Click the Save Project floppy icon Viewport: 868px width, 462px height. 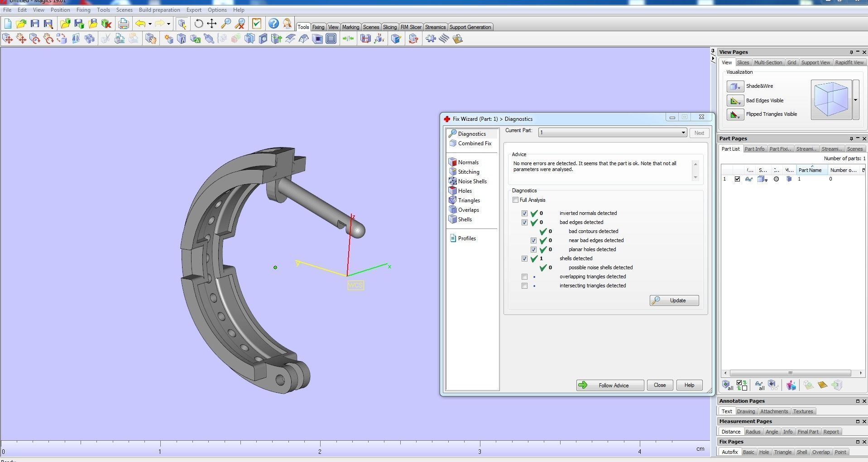click(x=35, y=24)
